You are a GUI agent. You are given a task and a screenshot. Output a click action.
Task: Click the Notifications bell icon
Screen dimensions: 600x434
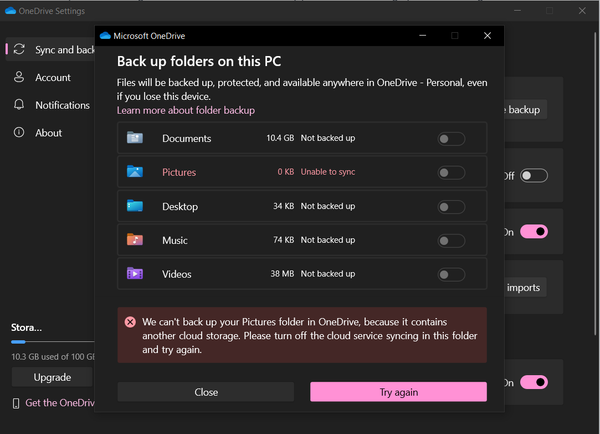[19, 104]
